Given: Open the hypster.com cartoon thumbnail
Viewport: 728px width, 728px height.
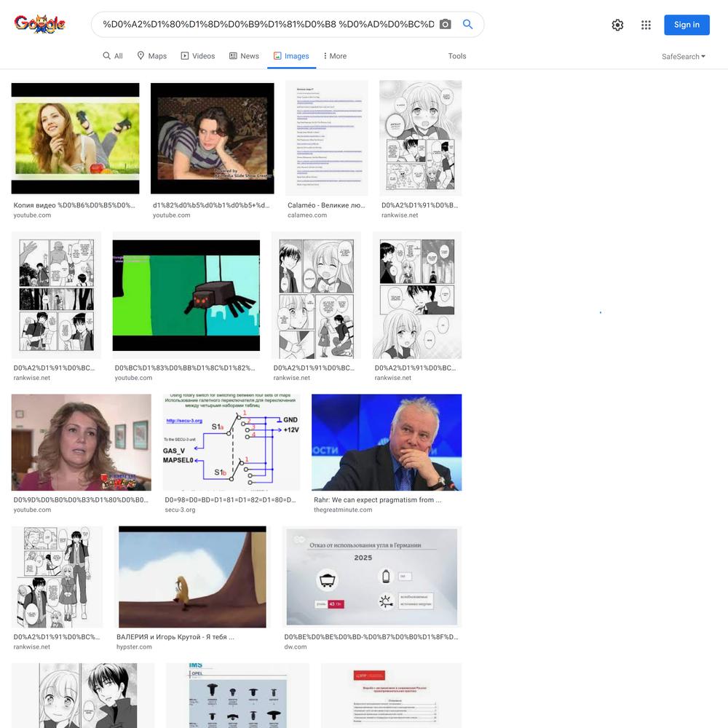Looking at the screenshot, I should tap(192, 577).
